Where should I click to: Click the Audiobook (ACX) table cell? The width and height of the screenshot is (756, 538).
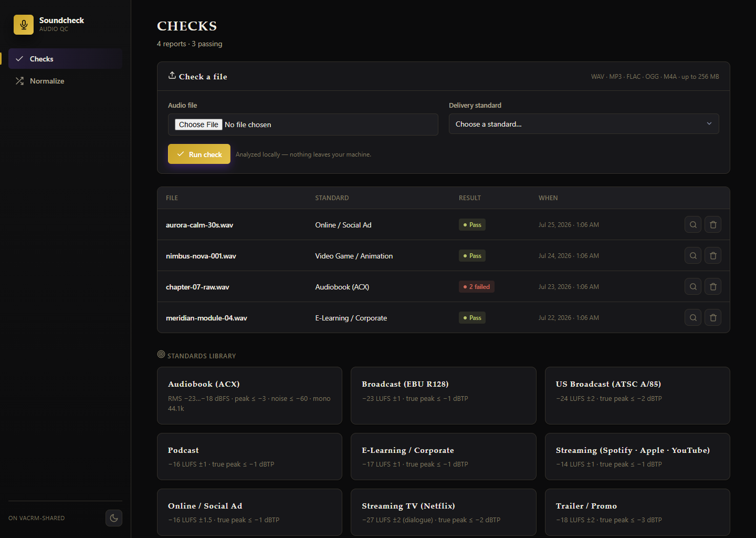[342, 287]
